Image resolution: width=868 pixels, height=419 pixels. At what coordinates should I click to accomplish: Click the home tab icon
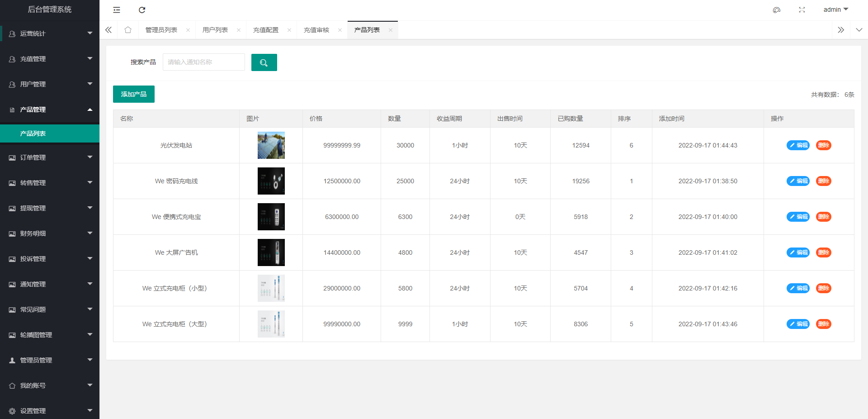[128, 30]
